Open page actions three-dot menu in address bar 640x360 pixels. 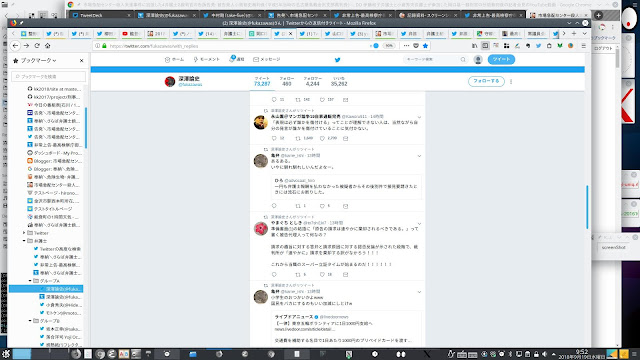pos(406,46)
